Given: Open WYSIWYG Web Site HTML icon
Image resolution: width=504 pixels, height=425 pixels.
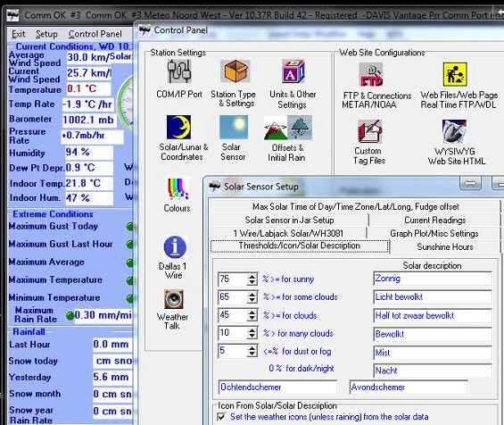Looking at the screenshot, I should [454, 131].
